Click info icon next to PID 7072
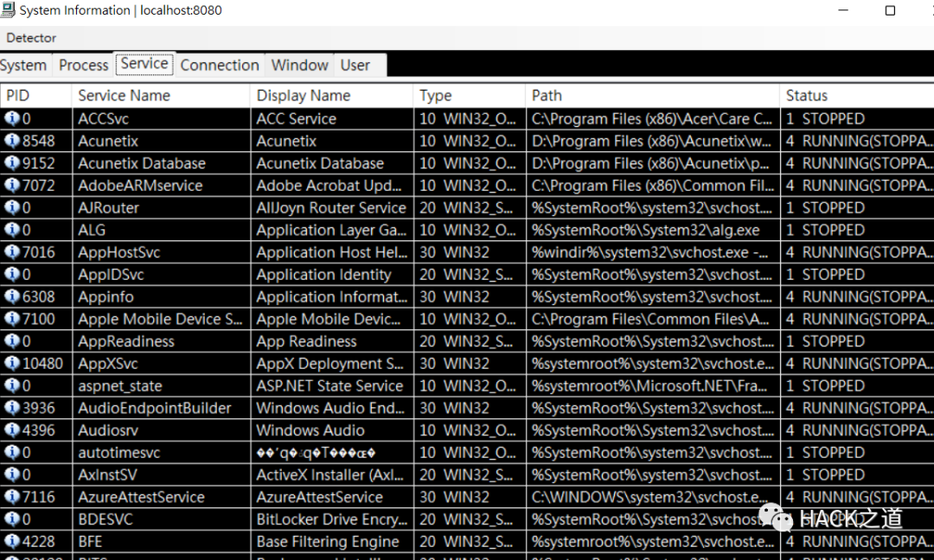This screenshot has width=934, height=560. pos(12,185)
